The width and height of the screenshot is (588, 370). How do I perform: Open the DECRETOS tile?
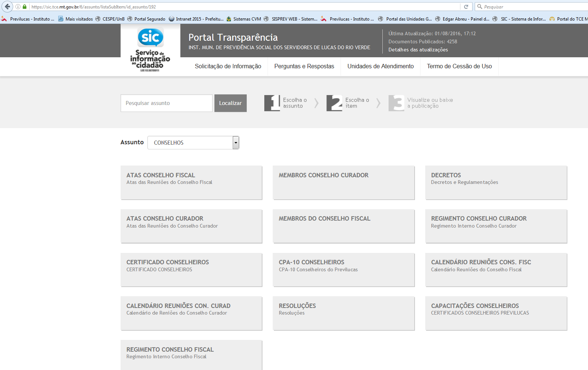(496, 182)
